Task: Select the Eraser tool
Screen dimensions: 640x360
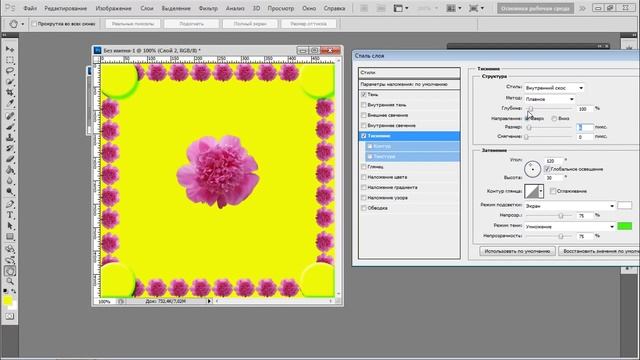Action: click(10, 160)
